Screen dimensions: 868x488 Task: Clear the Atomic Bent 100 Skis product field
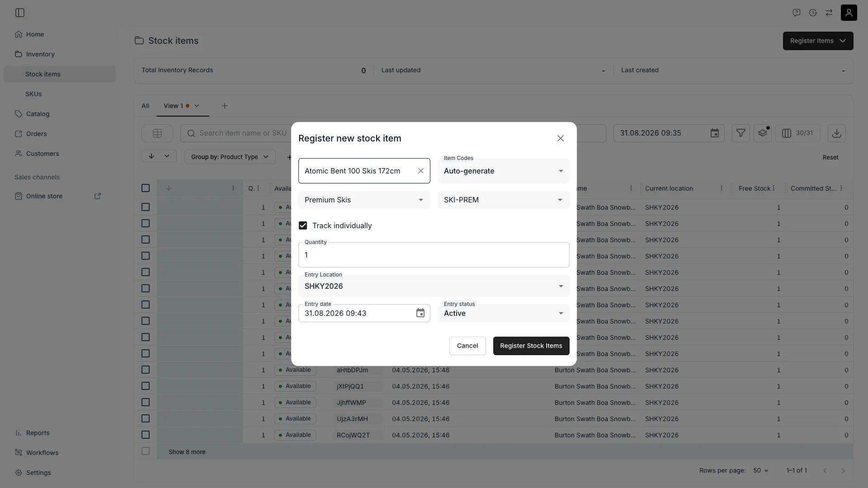click(x=421, y=171)
